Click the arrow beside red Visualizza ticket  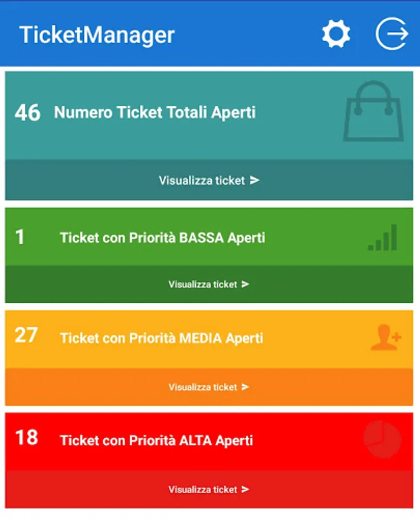(245, 489)
